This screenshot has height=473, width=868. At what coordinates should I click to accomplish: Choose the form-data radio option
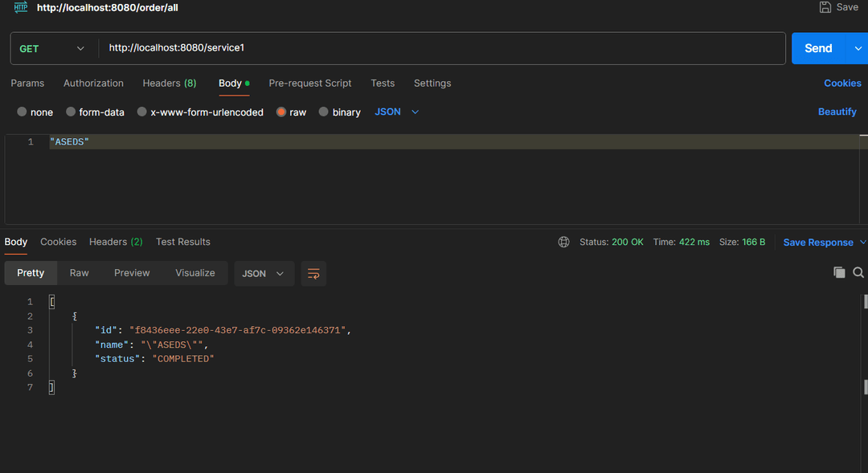pos(72,112)
